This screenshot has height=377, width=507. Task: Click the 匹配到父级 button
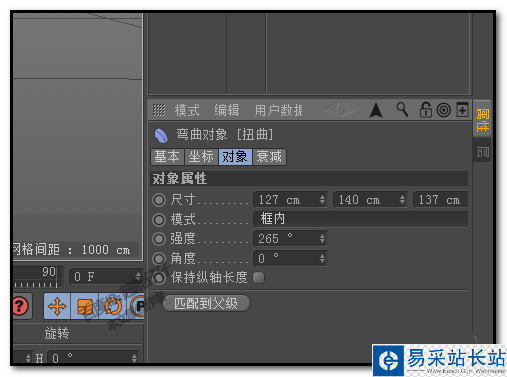pos(206,303)
